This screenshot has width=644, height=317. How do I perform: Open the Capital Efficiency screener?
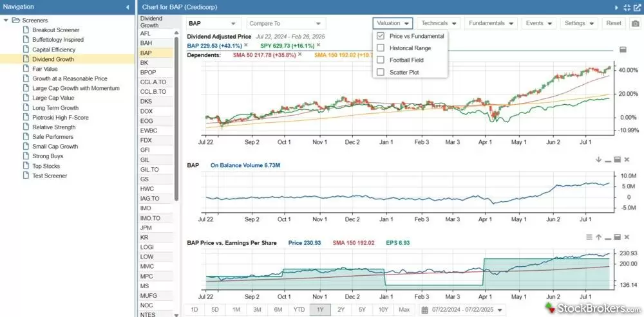pyautogui.click(x=54, y=50)
